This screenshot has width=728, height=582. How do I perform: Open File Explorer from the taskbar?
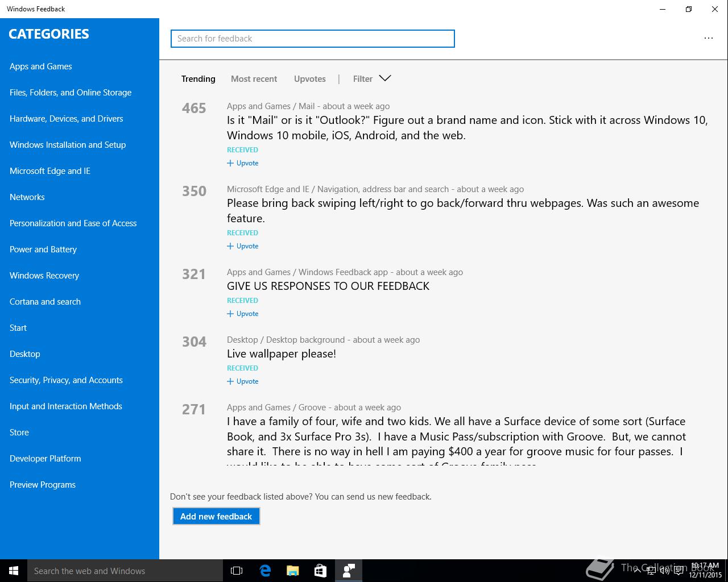[293, 571]
